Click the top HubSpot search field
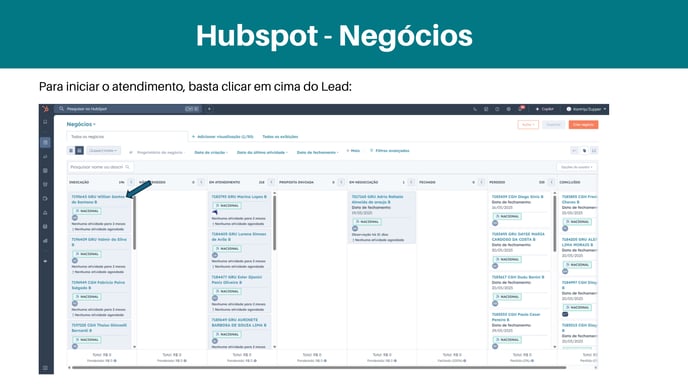 tap(128, 109)
